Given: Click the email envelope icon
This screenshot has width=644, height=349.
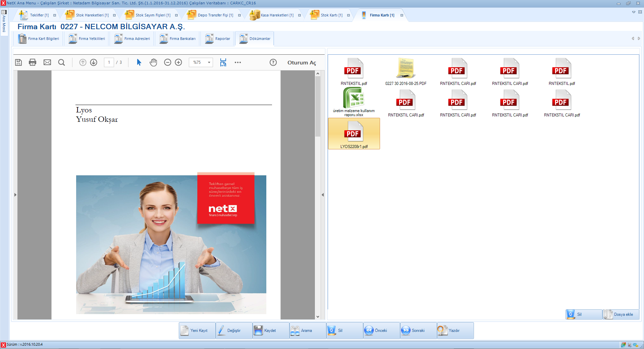Looking at the screenshot, I should (47, 62).
